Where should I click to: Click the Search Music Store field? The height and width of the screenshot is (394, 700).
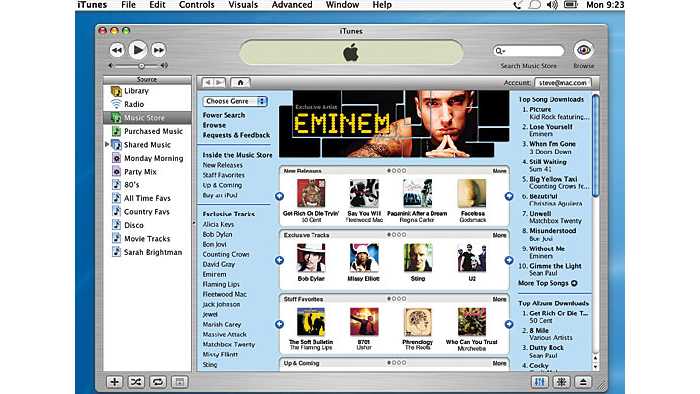pyautogui.click(x=529, y=51)
